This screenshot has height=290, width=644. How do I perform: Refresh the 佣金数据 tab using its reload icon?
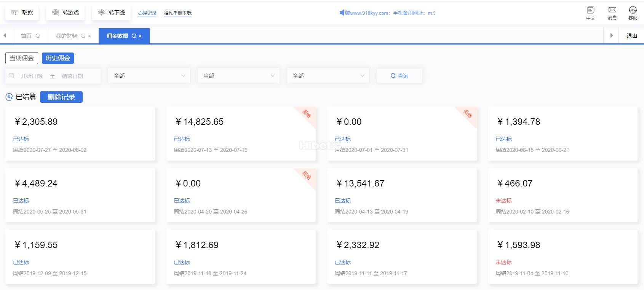(x=134, y=36)
